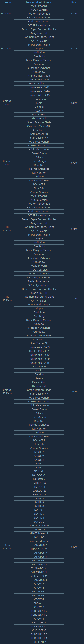The width and height of the screenshot is (84, 644).
Task: Select the BALROG-VII item row
Action: 39,475
